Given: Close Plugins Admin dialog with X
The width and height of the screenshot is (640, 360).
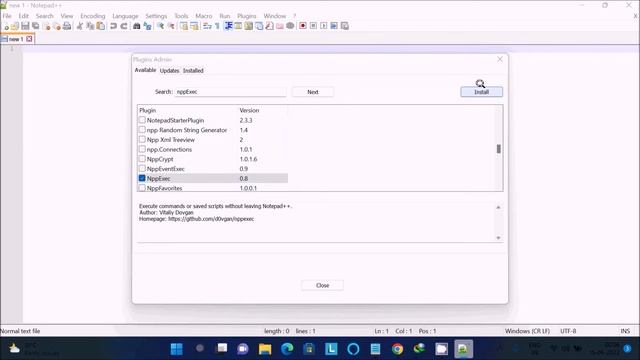Looking at the screenshot, I should (x=500, y=59).
